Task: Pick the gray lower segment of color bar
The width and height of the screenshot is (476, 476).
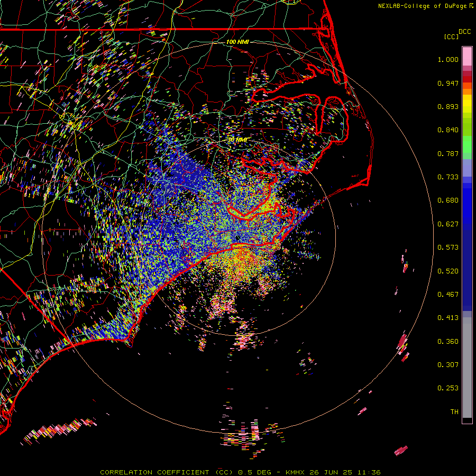Action: 467,368
